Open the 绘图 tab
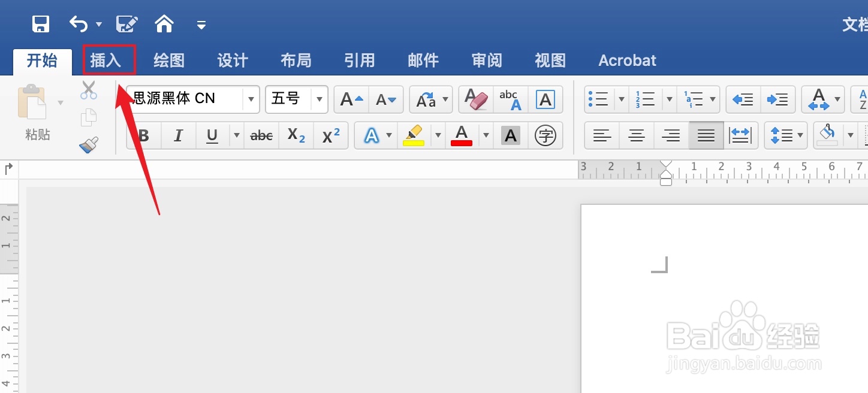This screenshot has height=393, width=868. [x=169, y=61]
